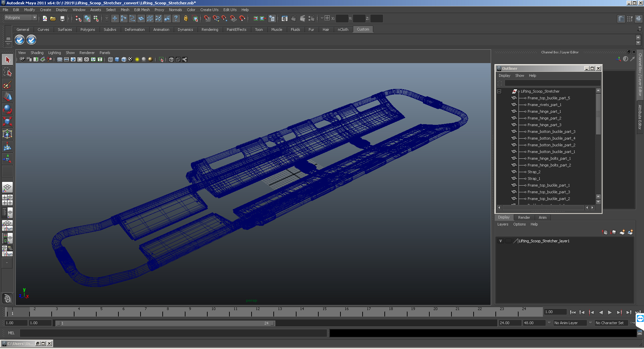
Task: Switch to the Rendering shelf tab
Action: (x=210, y=30)
